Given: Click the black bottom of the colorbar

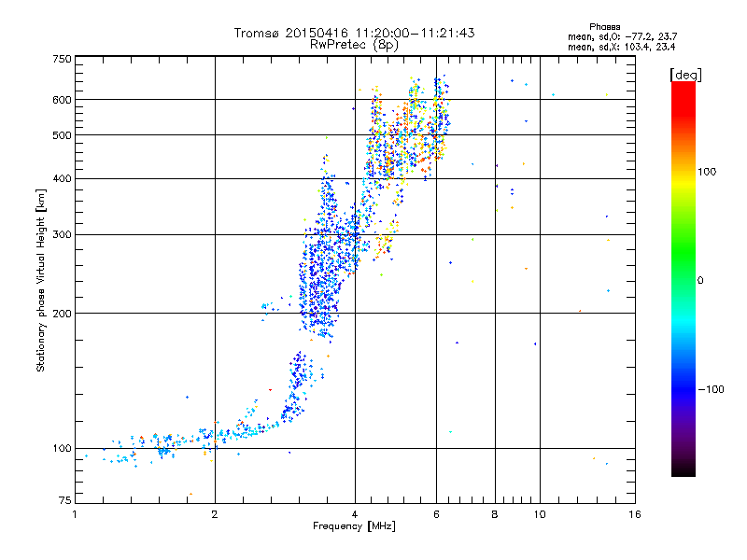Looking at the screenshot, I should pos(684,469).
